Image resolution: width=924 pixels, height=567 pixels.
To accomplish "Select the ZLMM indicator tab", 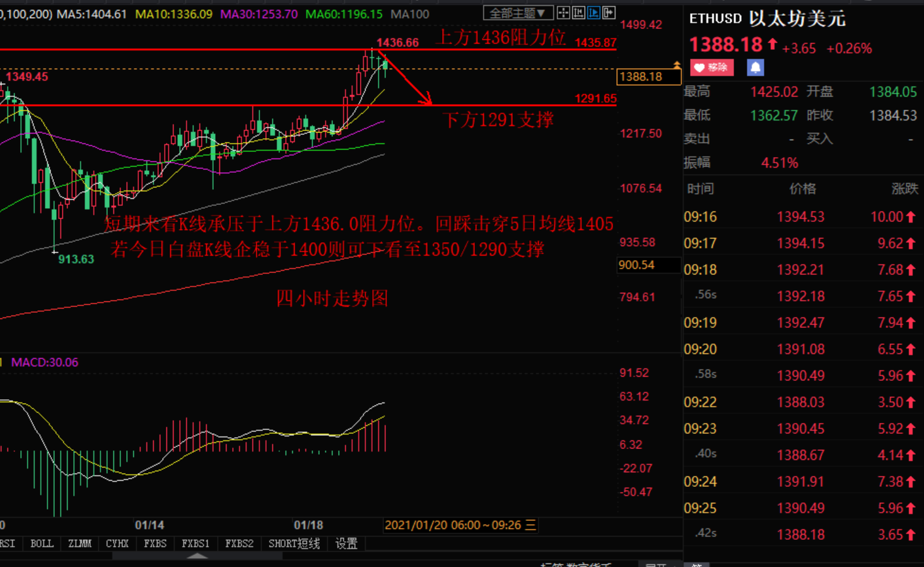I will pos(79,544).
